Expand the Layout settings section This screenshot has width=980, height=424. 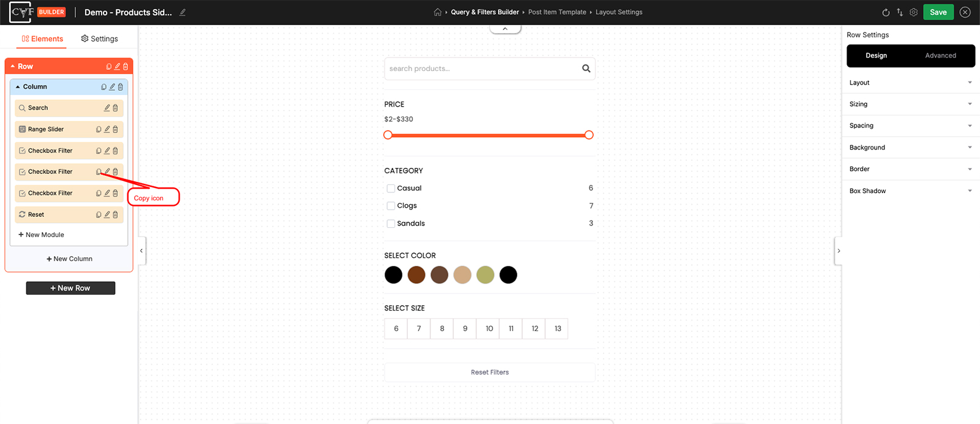[910, 83]
